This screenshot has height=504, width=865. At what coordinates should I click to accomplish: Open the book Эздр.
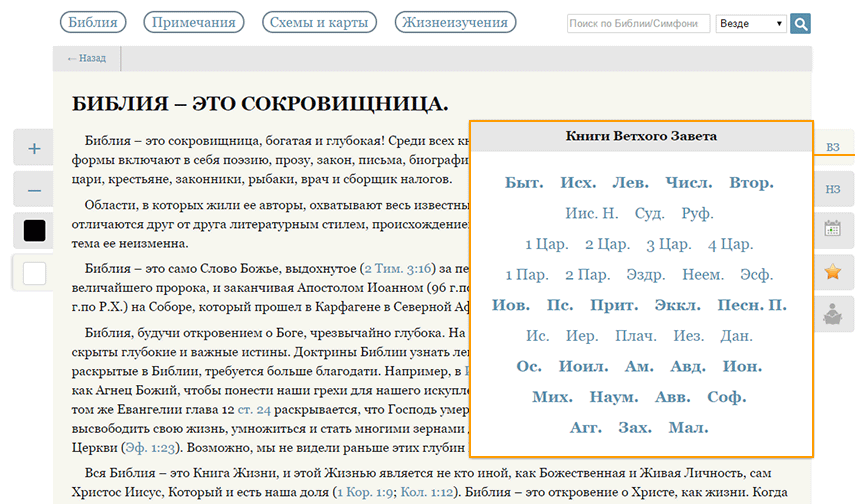[645, 274]
